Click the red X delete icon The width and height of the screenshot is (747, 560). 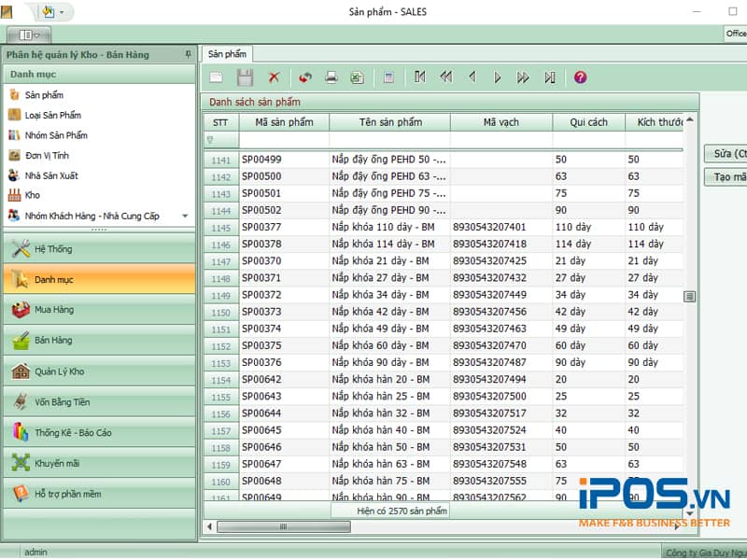tap(274, 77)
